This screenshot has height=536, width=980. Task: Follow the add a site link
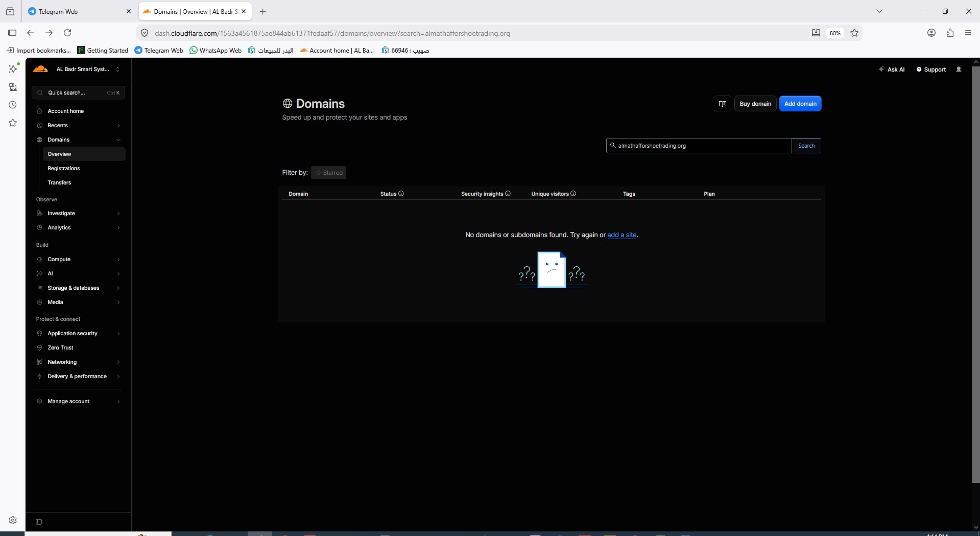point(622,235)
